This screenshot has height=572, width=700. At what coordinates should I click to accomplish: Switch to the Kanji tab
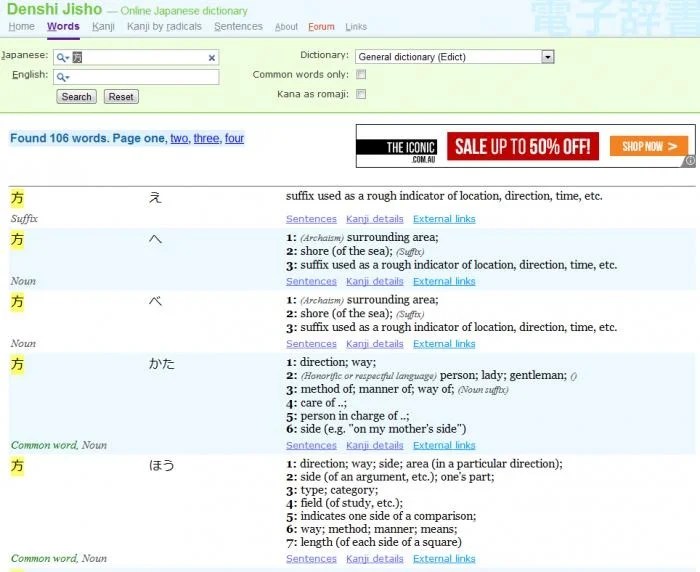pyautogui.click(x=103, y=27)
